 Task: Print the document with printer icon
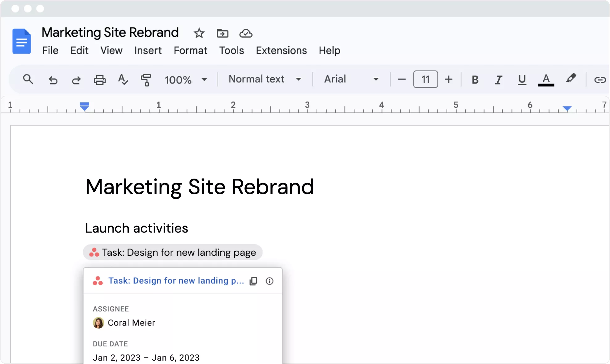tap(99, 80)
